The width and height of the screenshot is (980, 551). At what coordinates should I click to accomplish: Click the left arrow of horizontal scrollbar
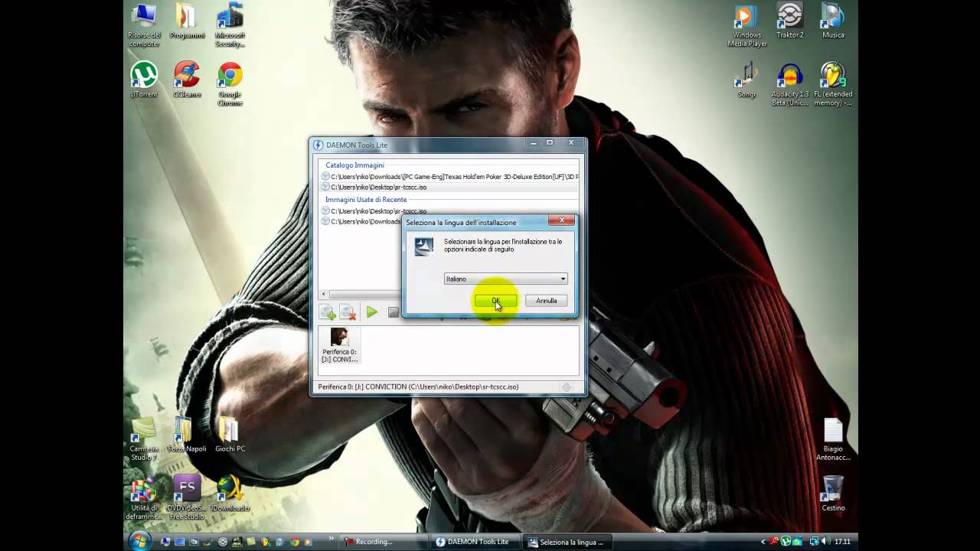tap(323, 295)
